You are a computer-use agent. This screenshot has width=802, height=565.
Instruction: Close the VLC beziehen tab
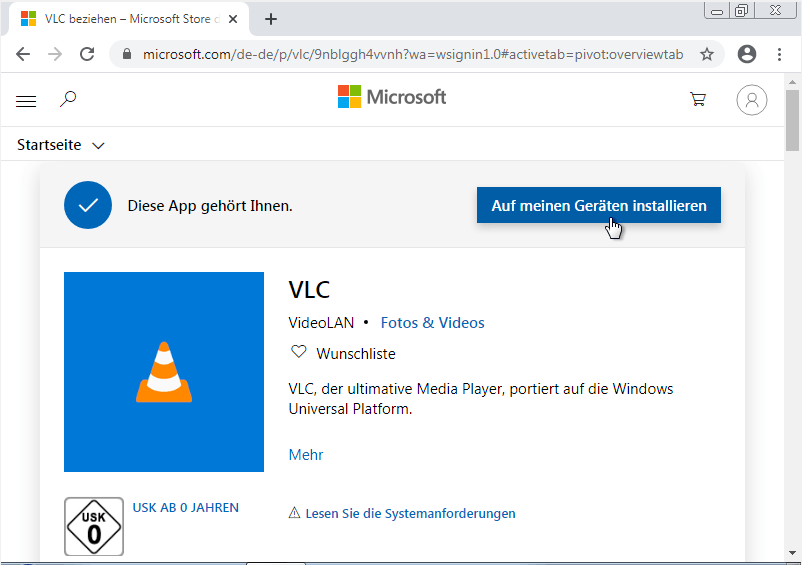point(233,19)
